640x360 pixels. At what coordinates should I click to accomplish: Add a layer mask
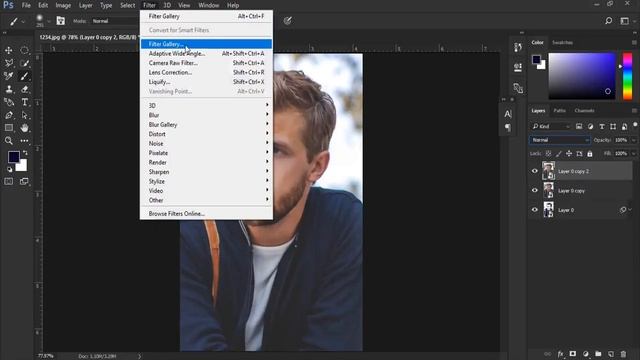[573, 354]
